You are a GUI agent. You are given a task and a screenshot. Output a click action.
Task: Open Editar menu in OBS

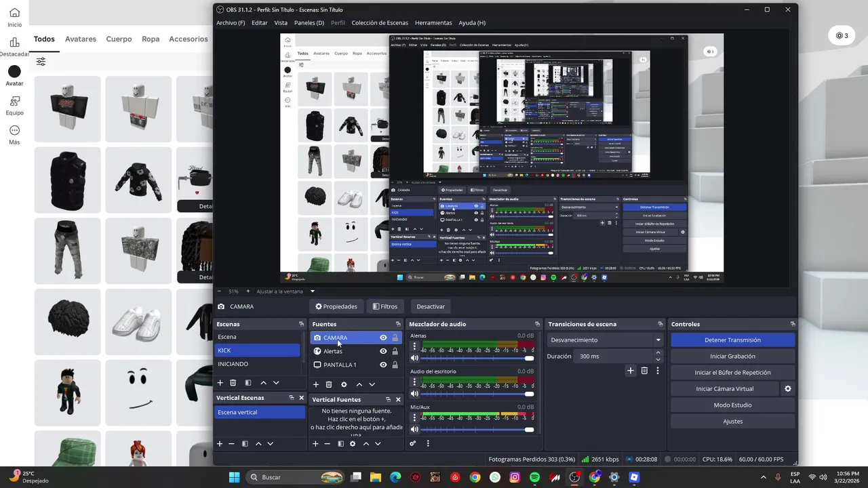click(x=260, y=22)
